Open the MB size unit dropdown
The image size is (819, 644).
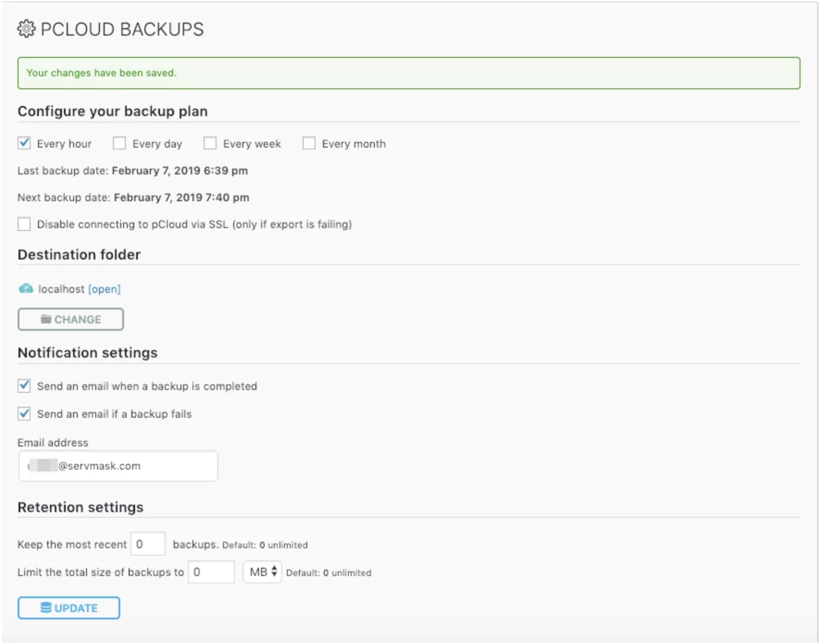click(x=262, y=572)
